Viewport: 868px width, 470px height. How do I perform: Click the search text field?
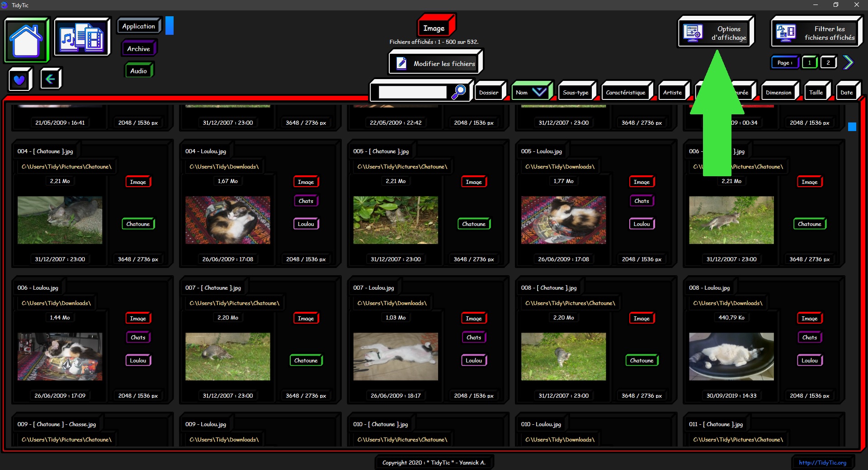[x=412, y=92]
